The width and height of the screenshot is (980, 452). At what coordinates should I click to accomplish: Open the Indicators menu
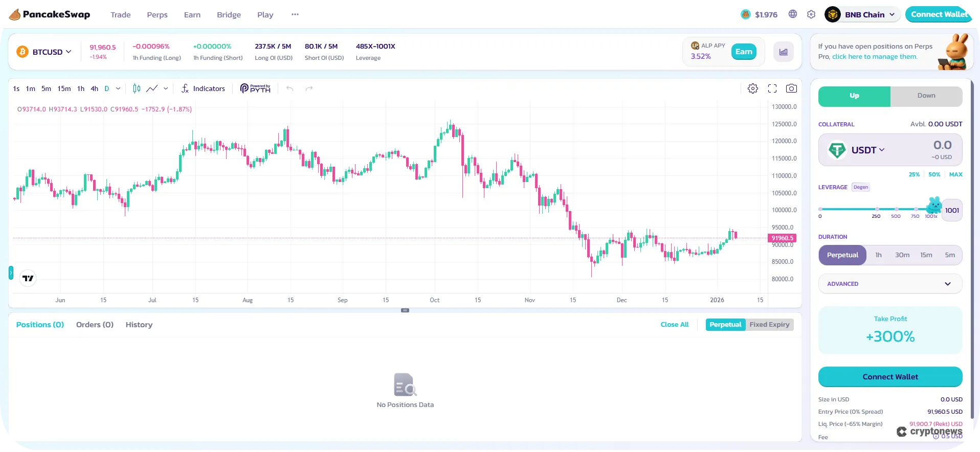[203, 88]
